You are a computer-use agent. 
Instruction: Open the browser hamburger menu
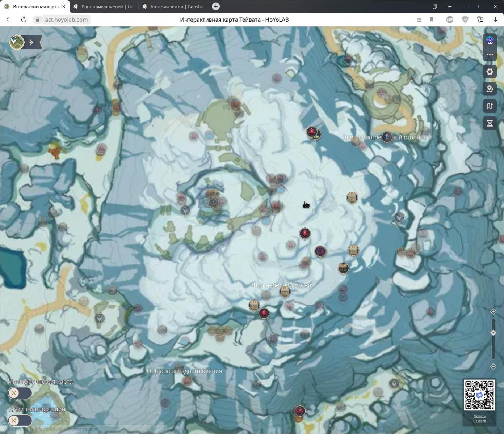tap(450, 7)
